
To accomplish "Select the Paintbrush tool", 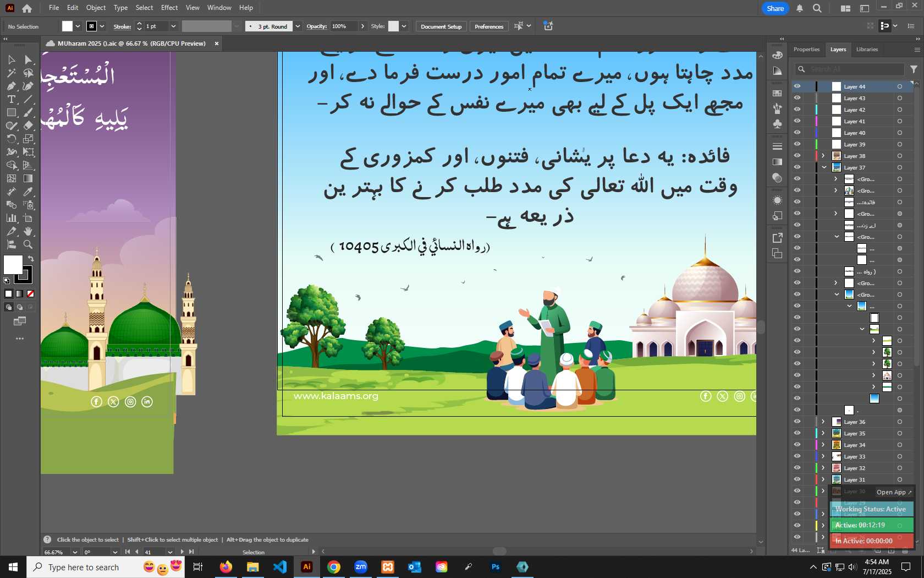I will pos(29,112).
